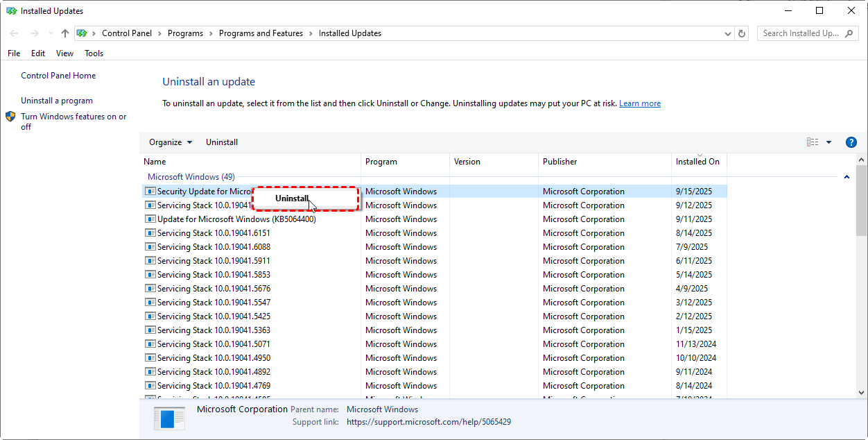Click icon of Update for Microsoft Windows KB5064400

[x=150, y=219]
